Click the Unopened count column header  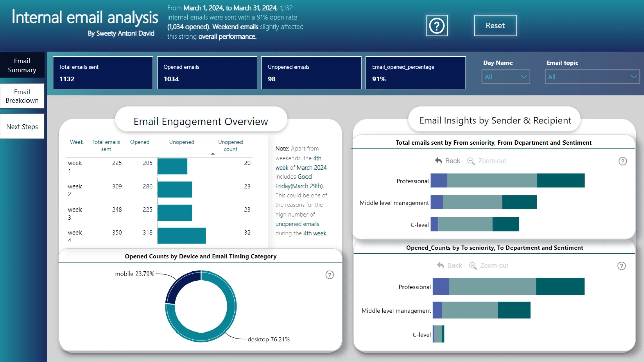tap(230, 146)
